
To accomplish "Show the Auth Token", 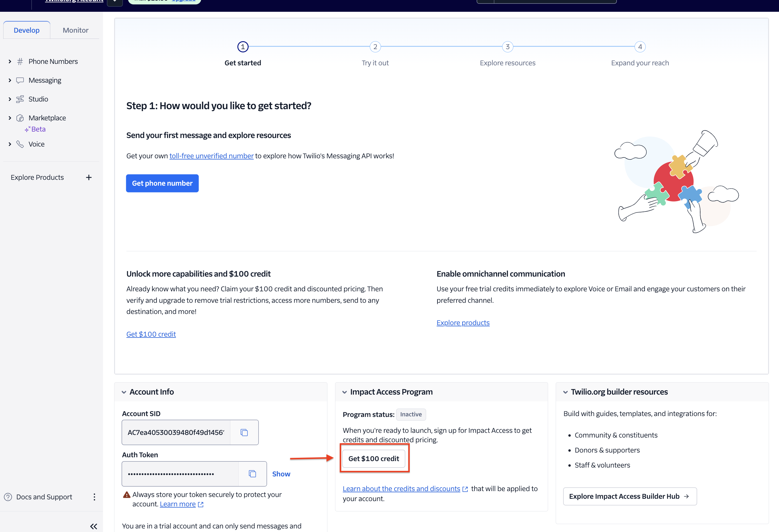I will click(x=281, y=474).
